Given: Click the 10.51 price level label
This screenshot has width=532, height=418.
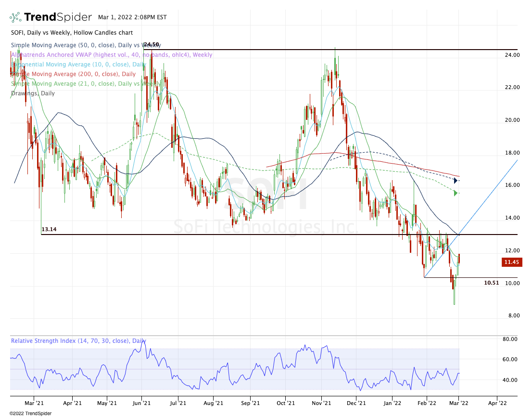Looking at the screenshot, I should pos(492,283).
